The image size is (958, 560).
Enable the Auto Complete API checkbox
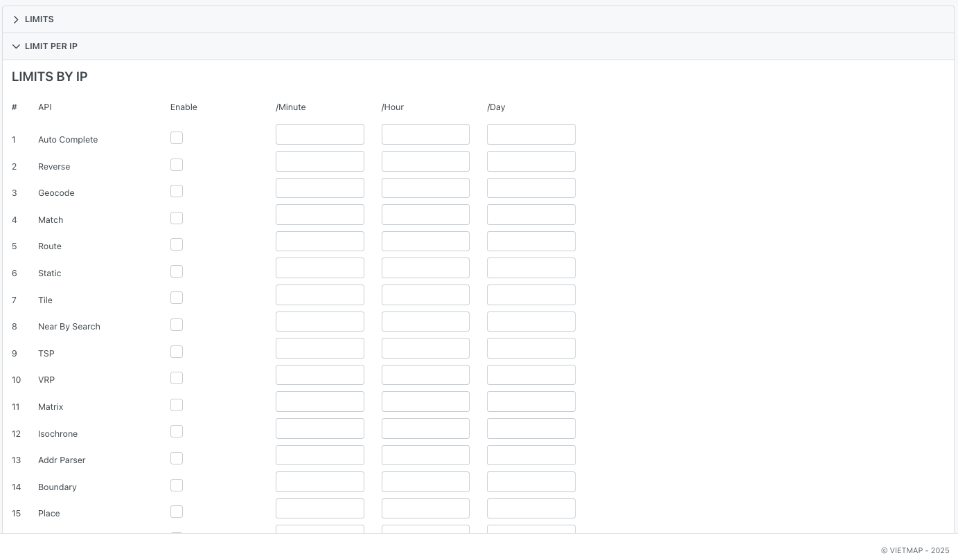pyautogui.click(x=177, y=138)
